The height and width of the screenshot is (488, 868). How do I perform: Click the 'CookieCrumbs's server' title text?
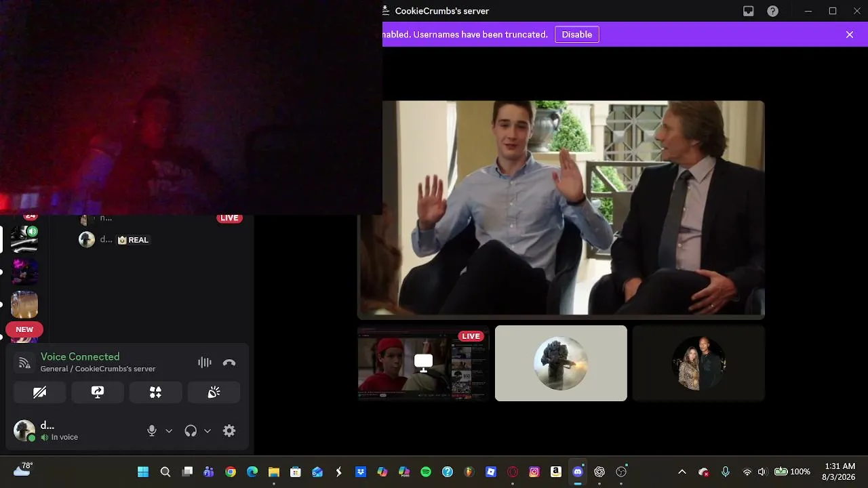click(442, 11)
